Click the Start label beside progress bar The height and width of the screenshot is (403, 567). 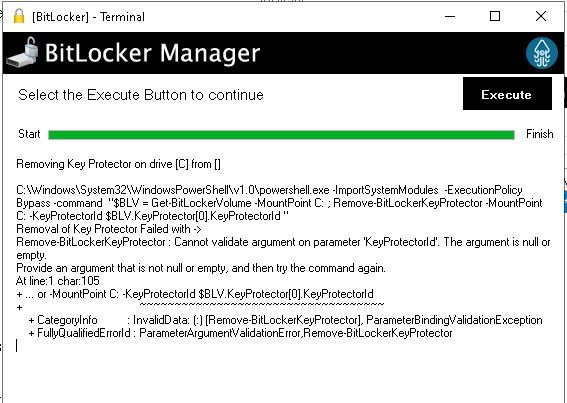(29, 134)
